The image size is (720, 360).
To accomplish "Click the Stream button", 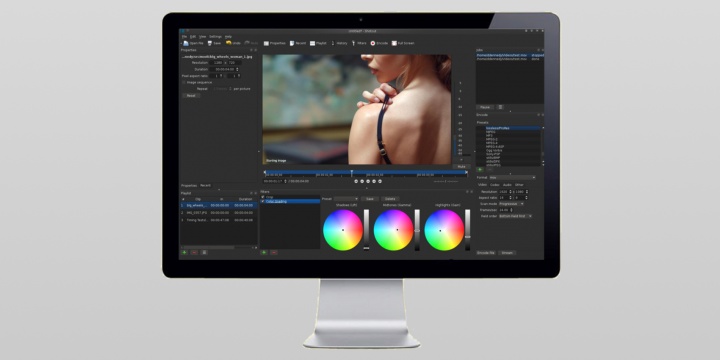I will [x=507, y=253].
